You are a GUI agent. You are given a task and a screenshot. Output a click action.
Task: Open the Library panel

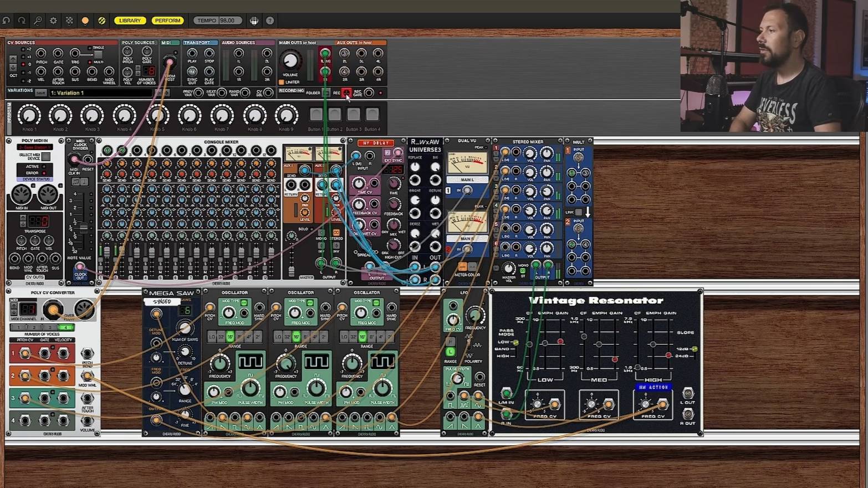point(130,20)
